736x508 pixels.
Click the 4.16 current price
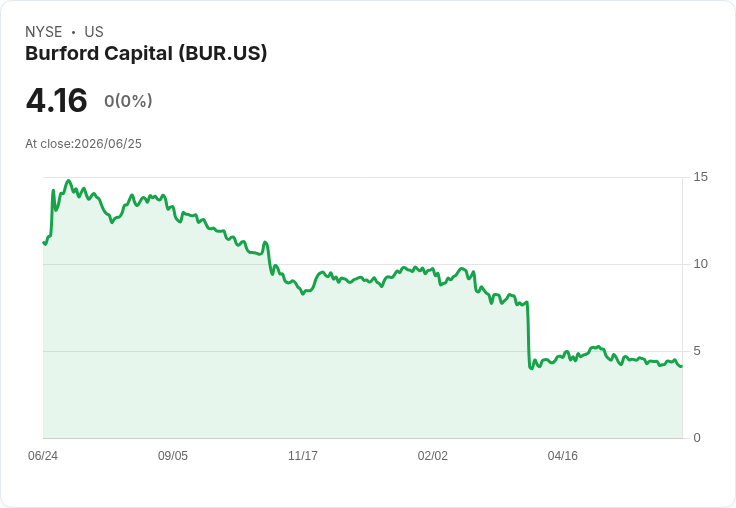[56, 100]
